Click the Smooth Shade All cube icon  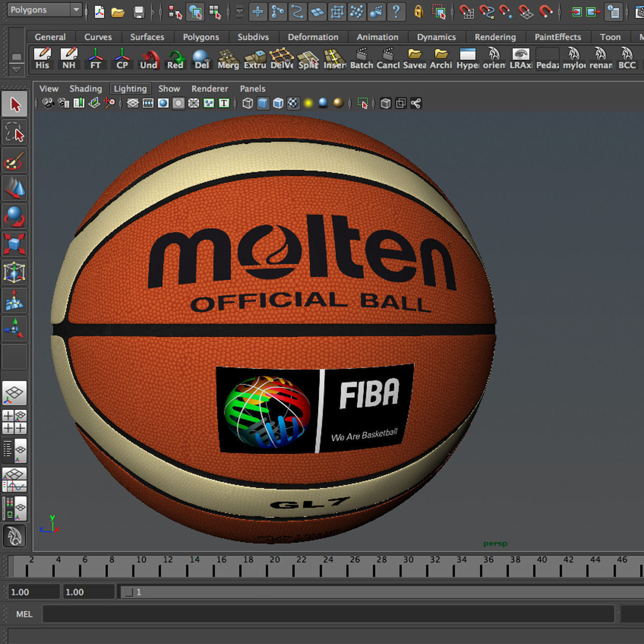(263, 103)
